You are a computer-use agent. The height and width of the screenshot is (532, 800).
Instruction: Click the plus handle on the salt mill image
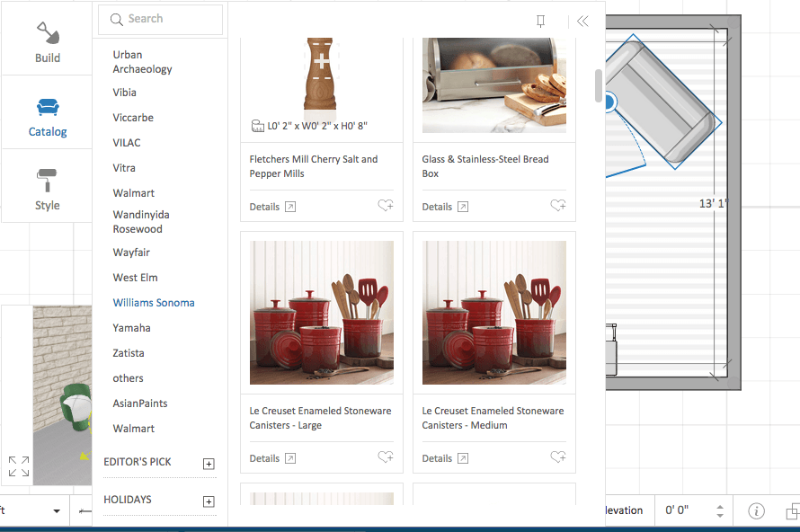tap(322, 61)
